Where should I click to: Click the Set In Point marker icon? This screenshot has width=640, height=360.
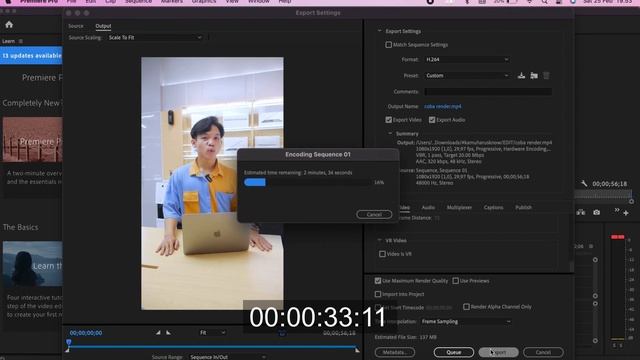coord(158,333)
